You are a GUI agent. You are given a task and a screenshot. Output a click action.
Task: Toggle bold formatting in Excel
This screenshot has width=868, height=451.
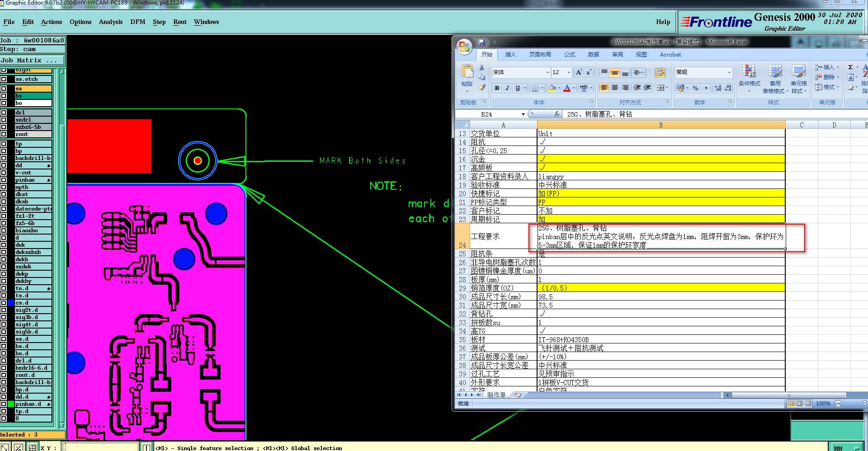point(497,88)
